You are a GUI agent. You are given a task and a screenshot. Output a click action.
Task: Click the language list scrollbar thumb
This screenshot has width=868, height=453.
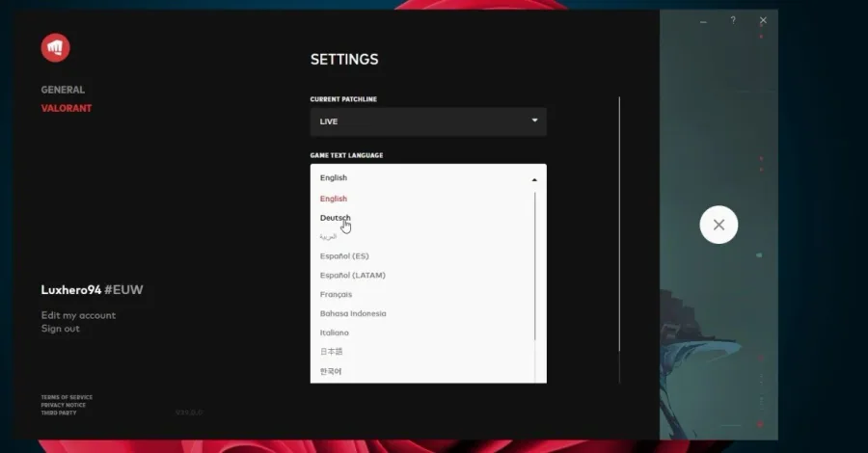point(534,266)
